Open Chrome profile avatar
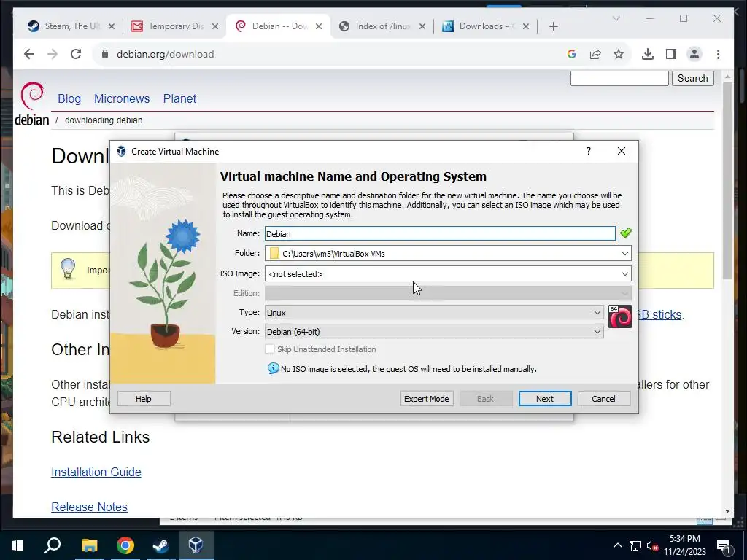The height and width of the screenshot is (560, 747). point(694,54)
